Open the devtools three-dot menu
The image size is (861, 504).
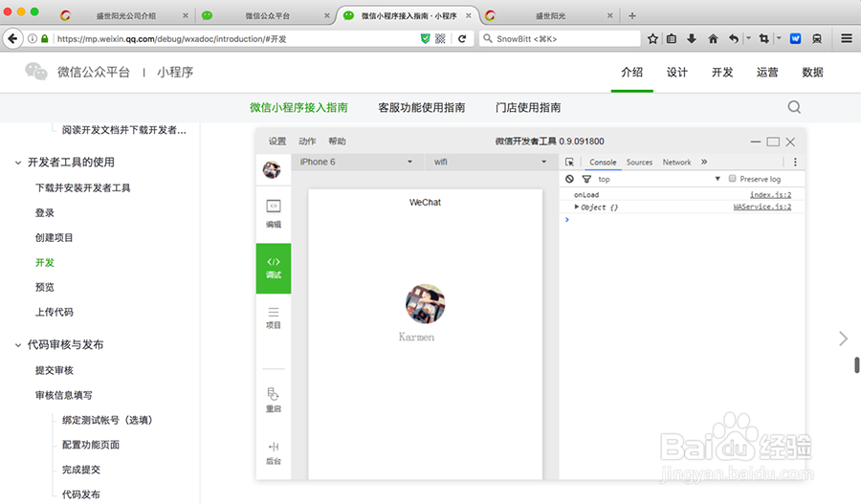pyautogui.click(x=795, y=162)
